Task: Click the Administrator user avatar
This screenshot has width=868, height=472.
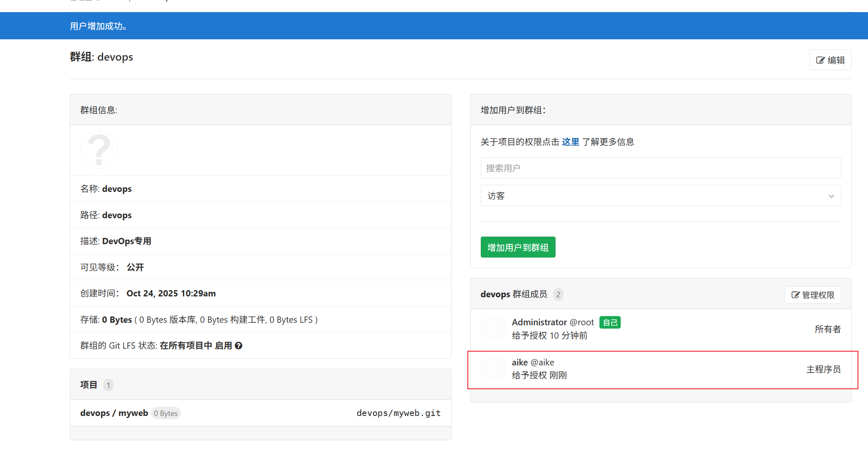Action: pyautogui.click(x=493, y=328)
